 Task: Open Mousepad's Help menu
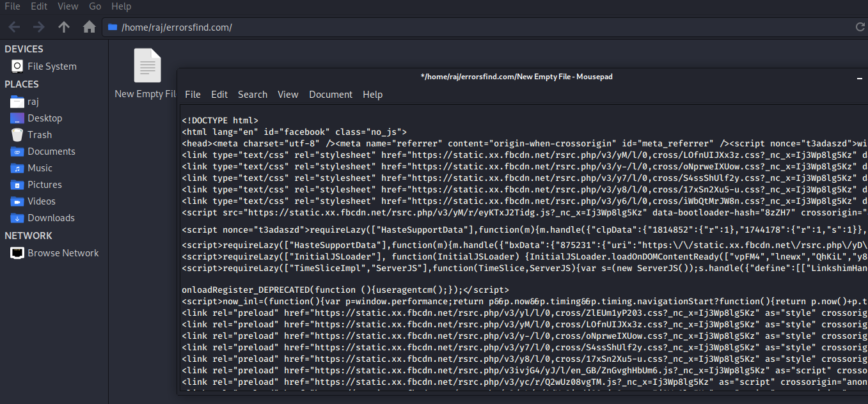click(x=372, y=95)
